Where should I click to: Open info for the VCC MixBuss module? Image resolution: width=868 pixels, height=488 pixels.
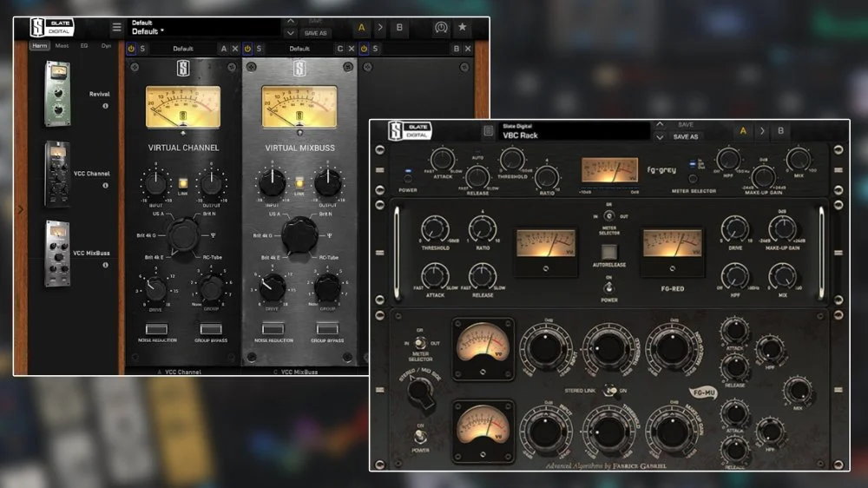[x=105, y=265]
